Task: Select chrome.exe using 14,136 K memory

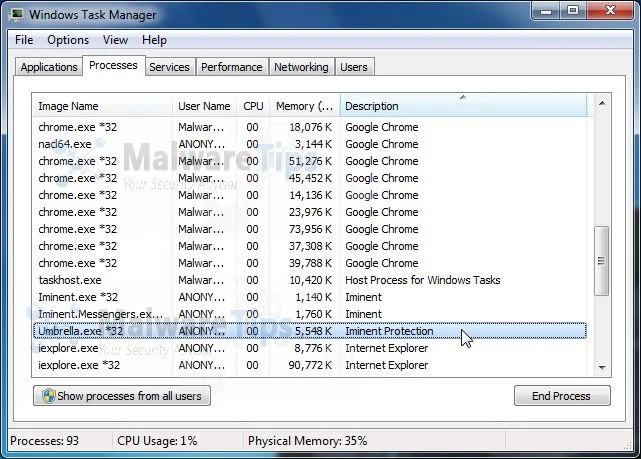Action: [x=310, y=195]
